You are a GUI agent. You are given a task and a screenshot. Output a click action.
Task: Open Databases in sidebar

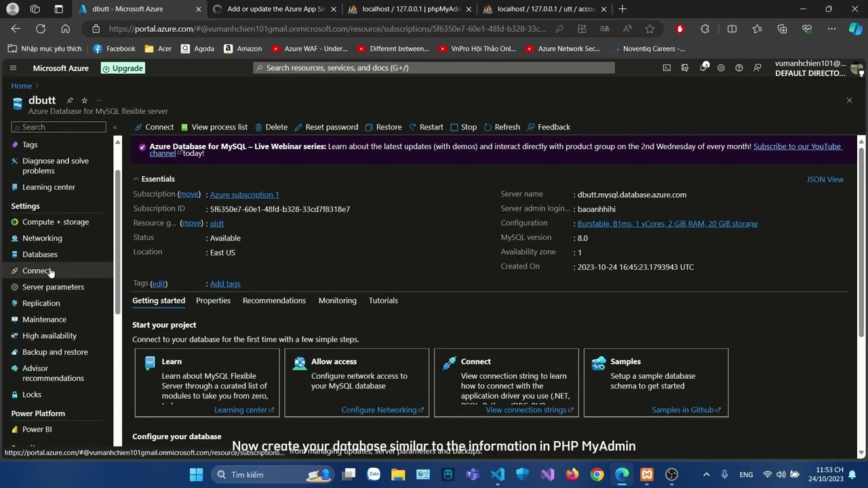click(40, 254)
